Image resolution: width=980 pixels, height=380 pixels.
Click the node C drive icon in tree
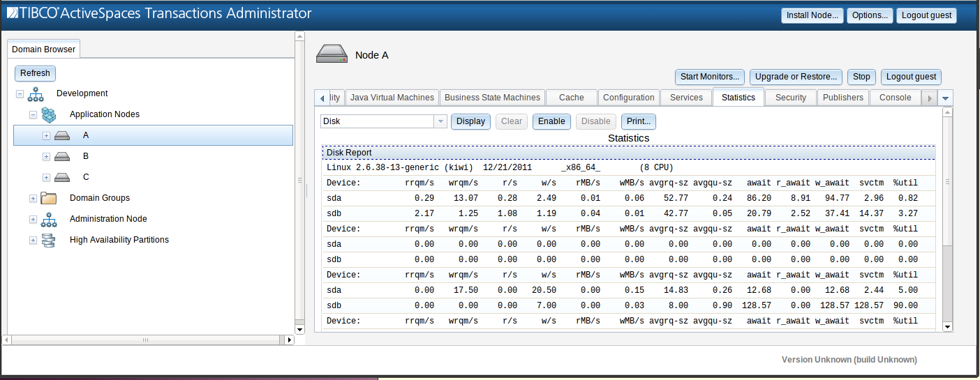[62, 177]
